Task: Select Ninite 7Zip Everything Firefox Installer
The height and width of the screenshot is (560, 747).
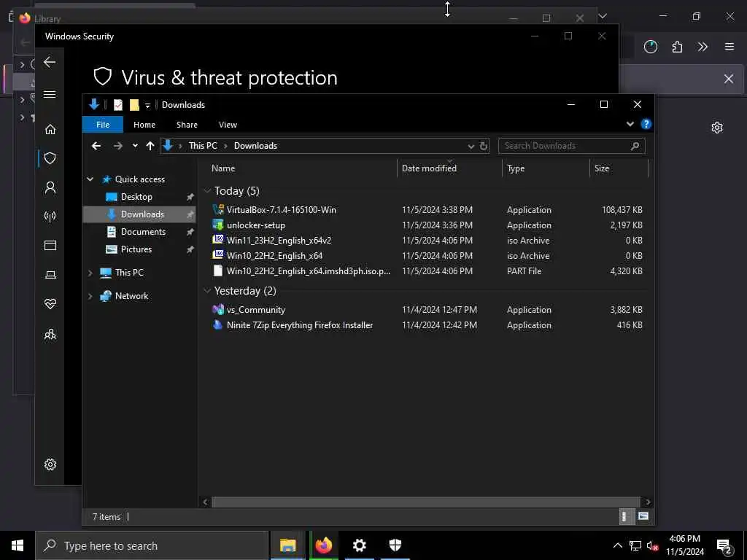Action: (x=300, y=325)
